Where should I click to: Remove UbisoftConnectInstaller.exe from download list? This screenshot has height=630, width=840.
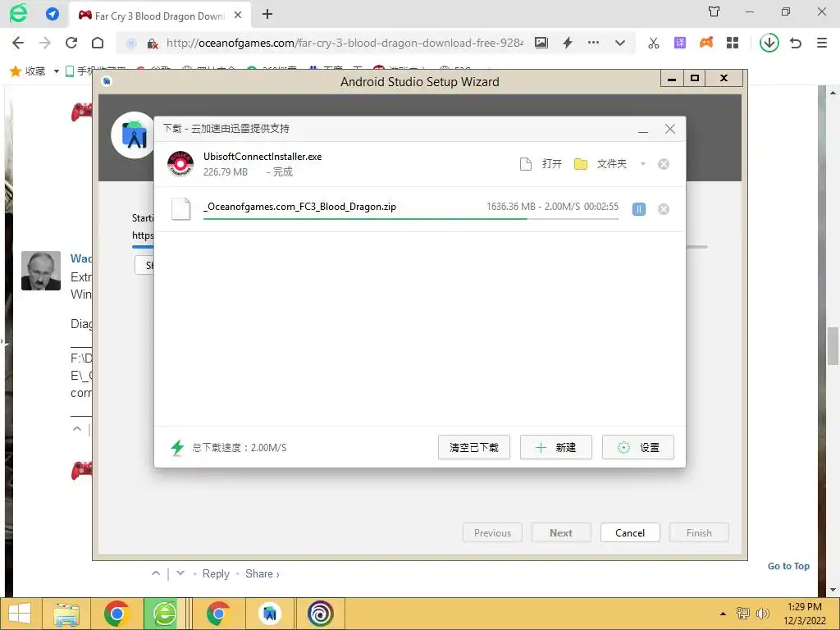click(663, 164)
